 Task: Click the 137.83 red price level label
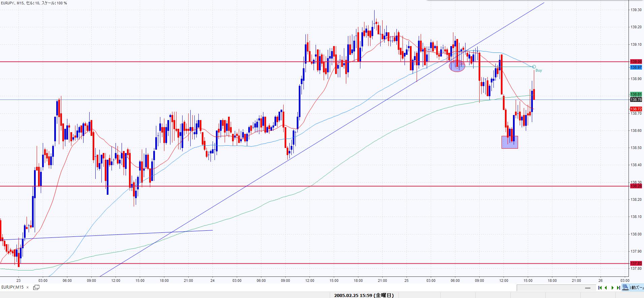(x=636, y=263)
